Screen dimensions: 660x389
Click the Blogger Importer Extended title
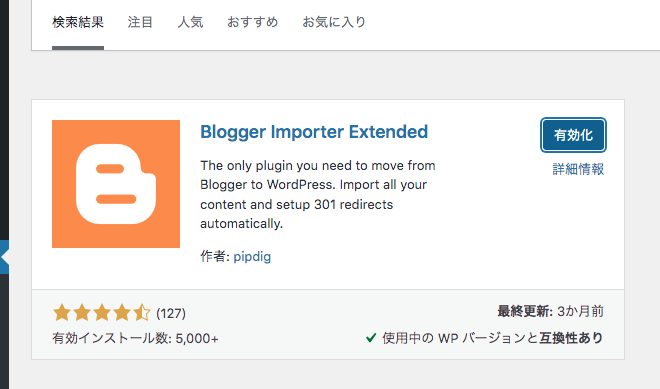tap(314, 132)
